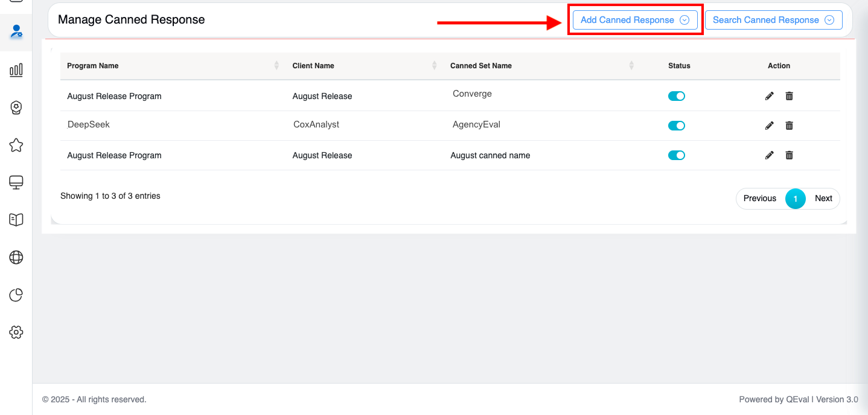
Task: Toggle status switch for Converge
Action: [676, 96]
